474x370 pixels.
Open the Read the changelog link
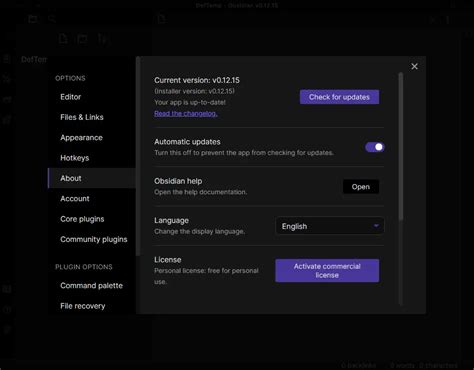[x=186, y=114]
